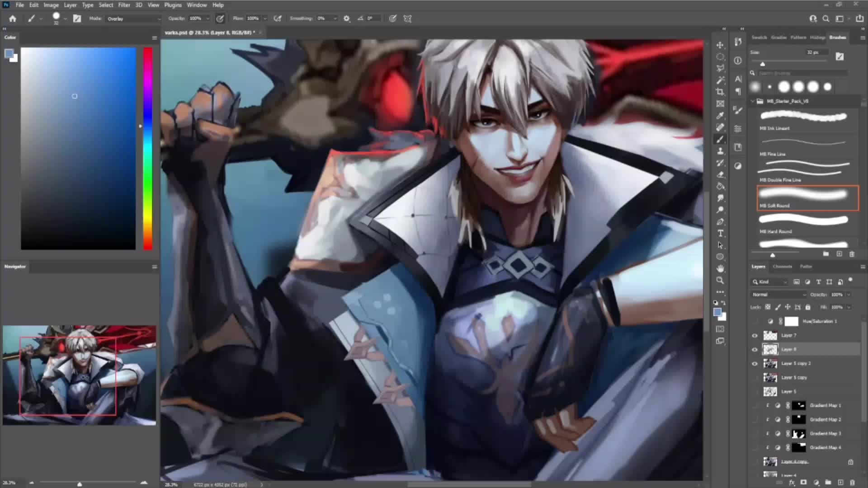
Task: Select the Move tool
Action: click(x=720, y=45)
